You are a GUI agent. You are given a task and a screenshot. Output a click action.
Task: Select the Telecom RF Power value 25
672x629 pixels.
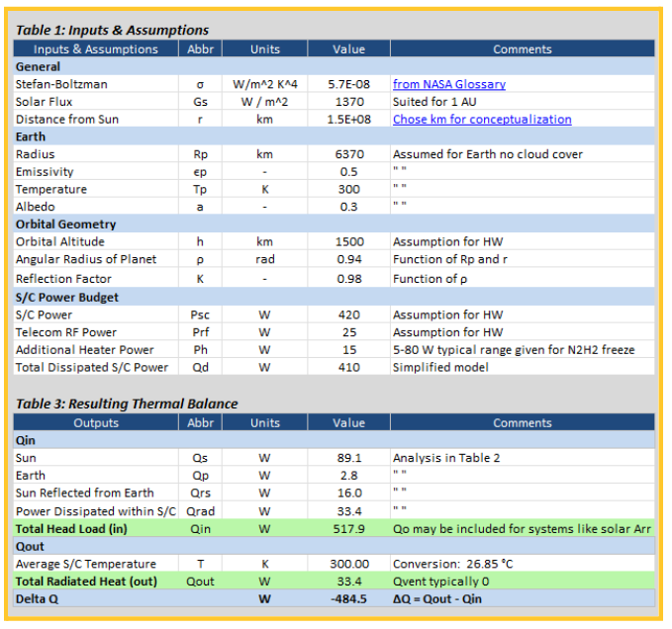348,332
